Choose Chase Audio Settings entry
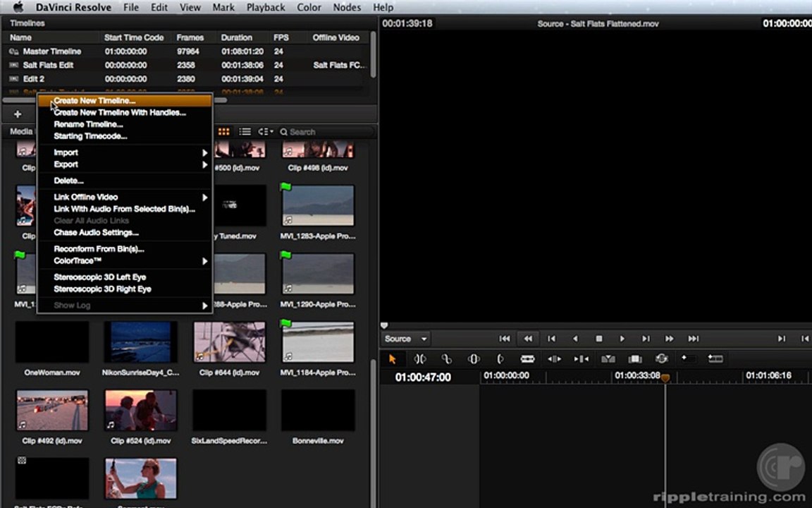The height and width of the screenshot is (508, 812). pos(124,232)
